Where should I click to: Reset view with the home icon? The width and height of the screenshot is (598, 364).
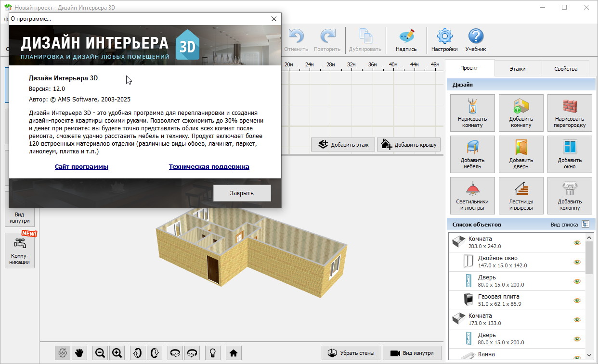(x=234, y=353)
